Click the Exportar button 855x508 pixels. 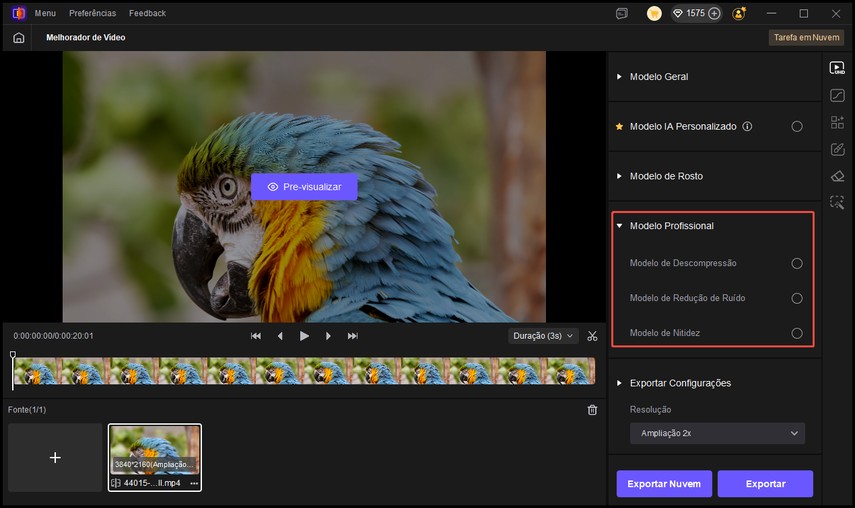[x=765, y=483]
